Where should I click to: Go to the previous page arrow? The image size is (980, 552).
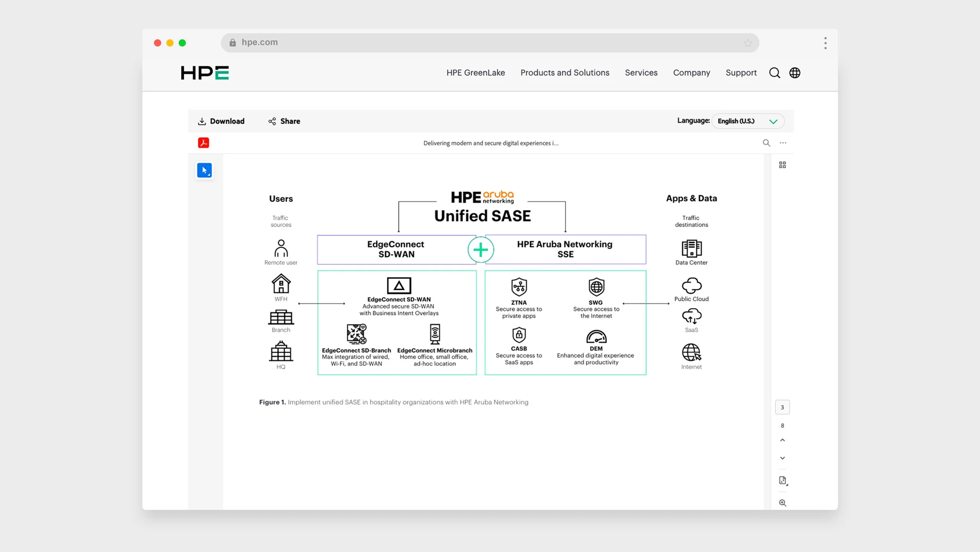point(782,440)
